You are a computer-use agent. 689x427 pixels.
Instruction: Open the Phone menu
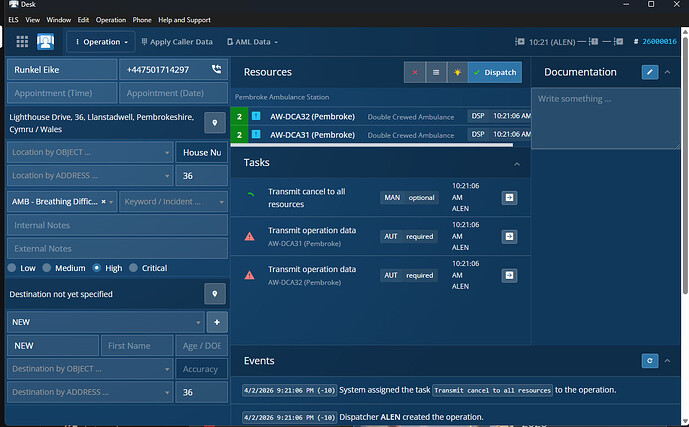[142, 19]
